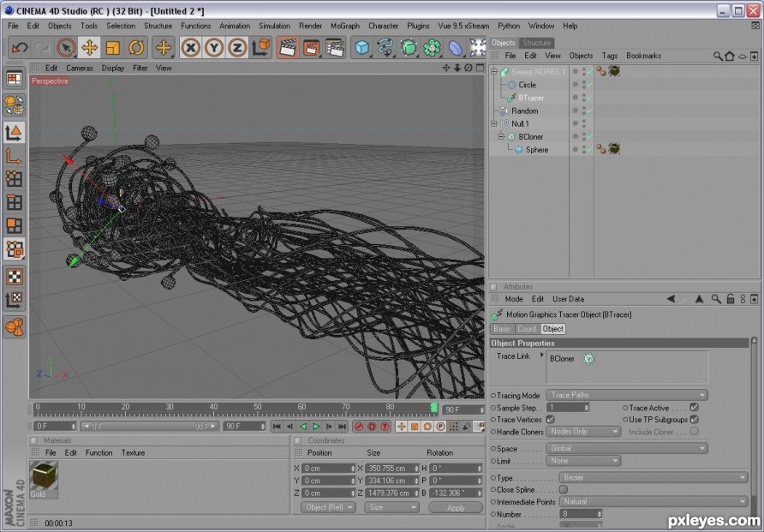Open the Limit dropdown
The width and height of the screenshot is (764, 532).
point(583,460)
